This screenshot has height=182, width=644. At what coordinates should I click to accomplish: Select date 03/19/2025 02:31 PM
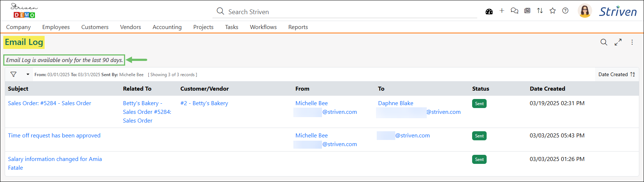(x=557, y=103)
